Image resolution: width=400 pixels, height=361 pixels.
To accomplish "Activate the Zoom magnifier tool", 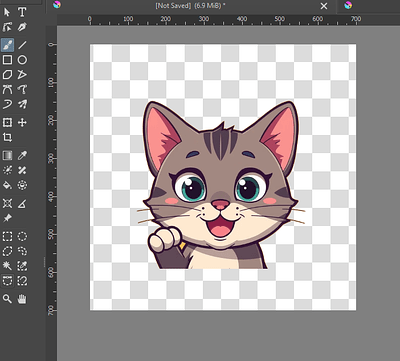I will click(7, 299).
